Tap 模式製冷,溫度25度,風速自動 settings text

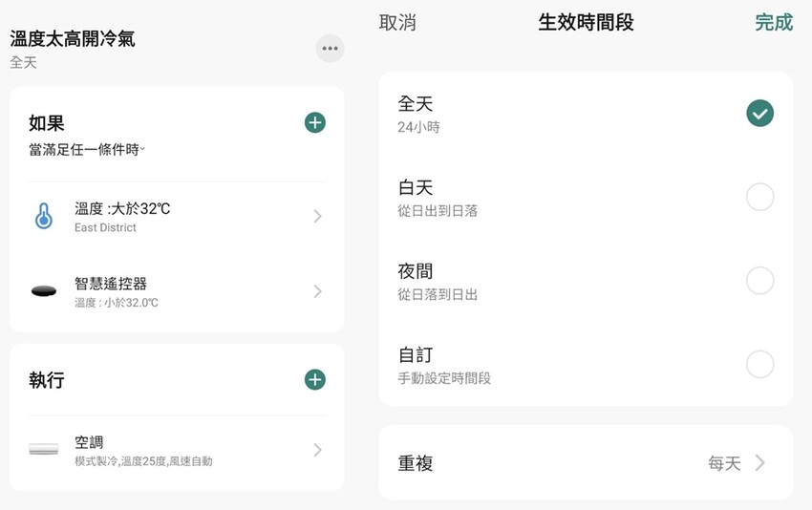coord(143,460)
